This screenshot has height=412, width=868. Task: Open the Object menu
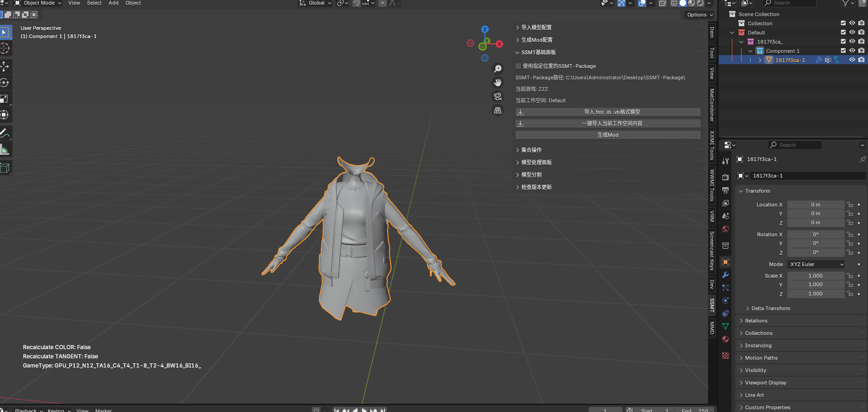click(x=133, y=3)
